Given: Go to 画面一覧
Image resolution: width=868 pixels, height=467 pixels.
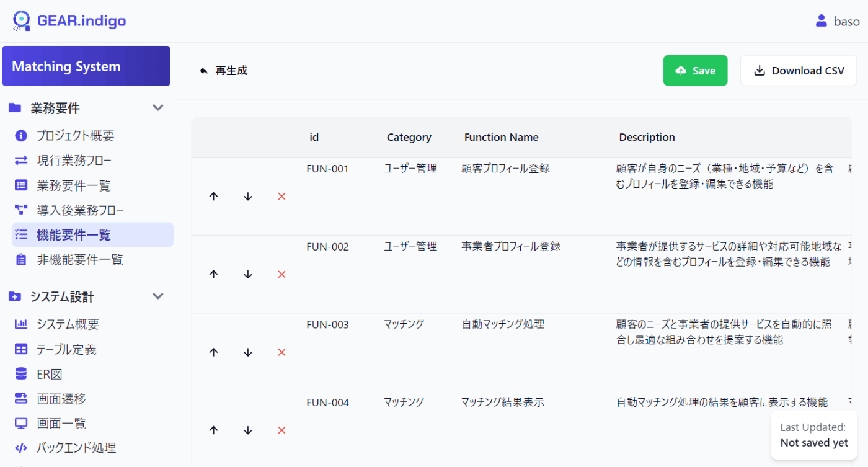Looking at the screenshot, I should point(61,424).
